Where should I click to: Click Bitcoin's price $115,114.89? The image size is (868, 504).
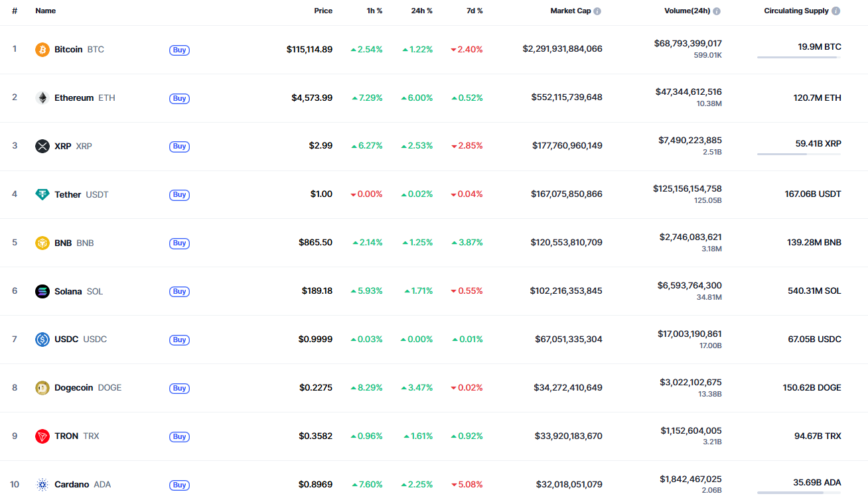[x=310, y=50]
